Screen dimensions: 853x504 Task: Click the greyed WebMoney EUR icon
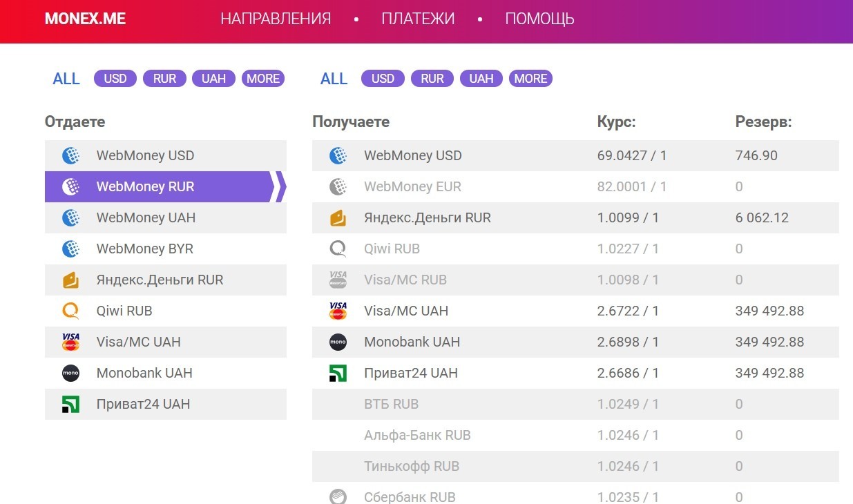pyautogui.click(x=338, y=186)
